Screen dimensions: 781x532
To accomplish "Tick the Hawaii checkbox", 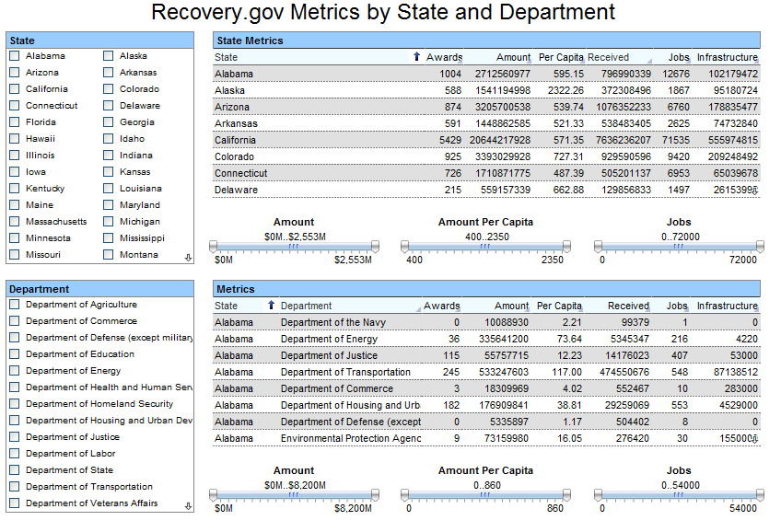I will click(15, 138).
